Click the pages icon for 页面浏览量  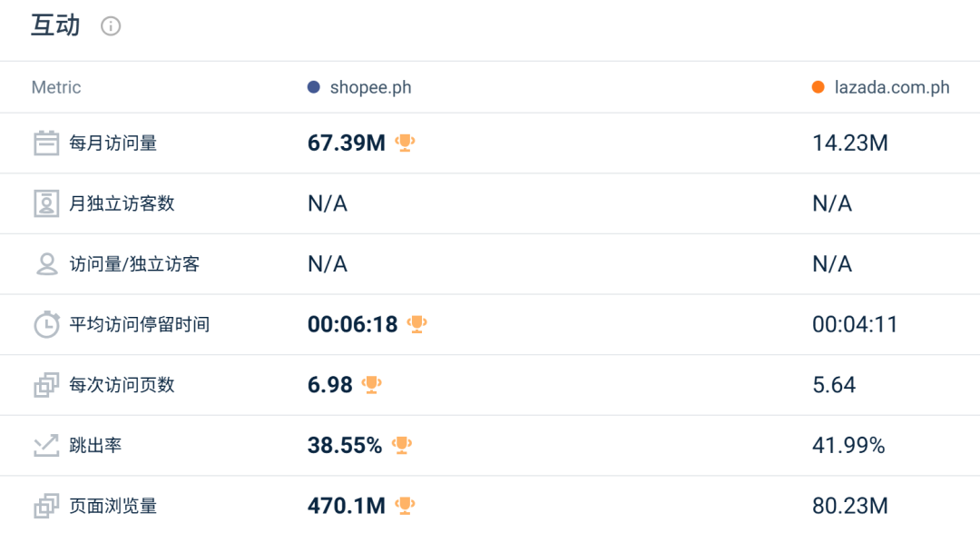pyautogui.click(x=46, y=506)
